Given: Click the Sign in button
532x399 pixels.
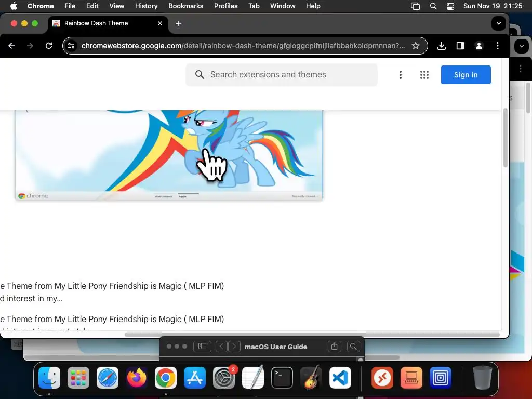Looking at the screenshot, I should tap(465, 75).
